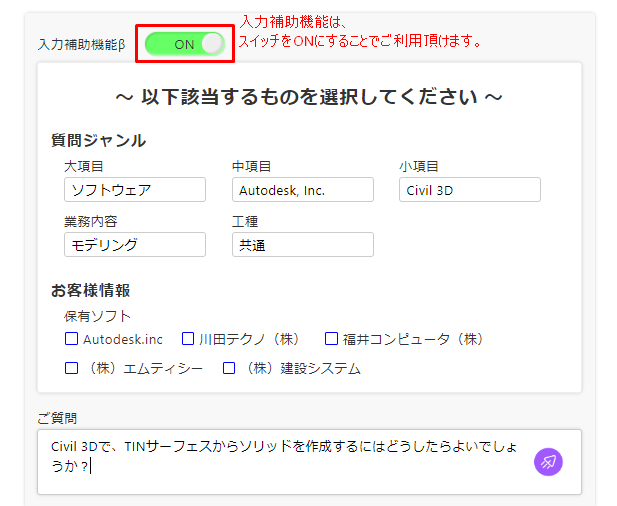The width and height of the screenshot is (617, 506).
Task: Click the 入力補助機能β label
Action: (x=81, y=44)
